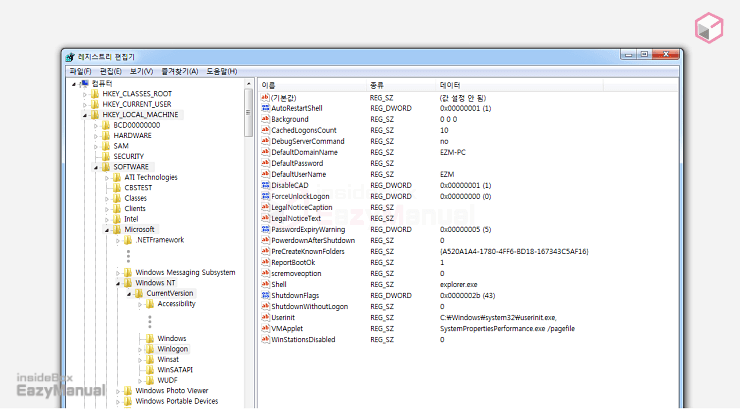Select the PowerdownAfterShutdown value name

pyautogui.click(x=313, y=241)
